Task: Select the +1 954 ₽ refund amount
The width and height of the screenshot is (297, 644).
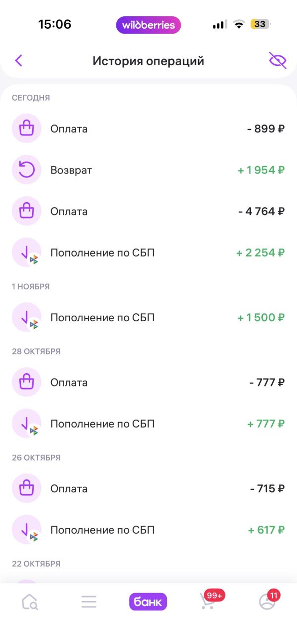Action: point(261,171)
